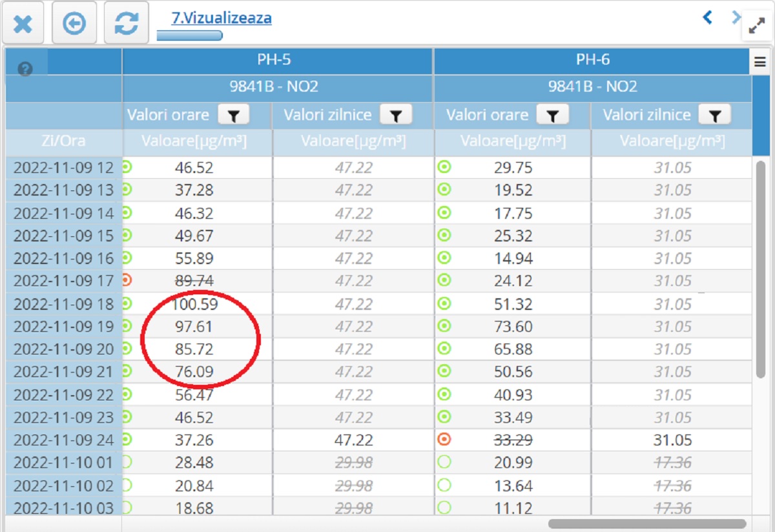Click the left chevron navigation arrow
This screenshot has height=532, width=775.
click(x=707, y=17)
